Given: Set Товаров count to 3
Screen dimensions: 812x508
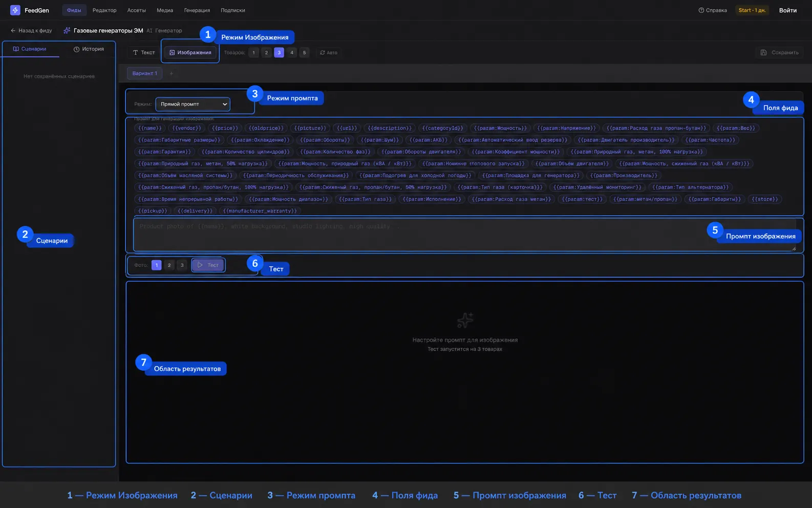Looking at the screenshot, I should click(x=279, y=53).
